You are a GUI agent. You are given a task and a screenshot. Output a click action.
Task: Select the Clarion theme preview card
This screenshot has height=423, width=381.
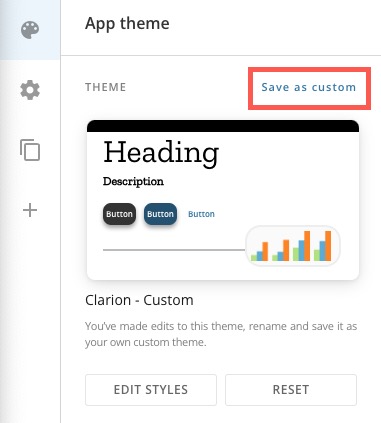click(223, 200)
